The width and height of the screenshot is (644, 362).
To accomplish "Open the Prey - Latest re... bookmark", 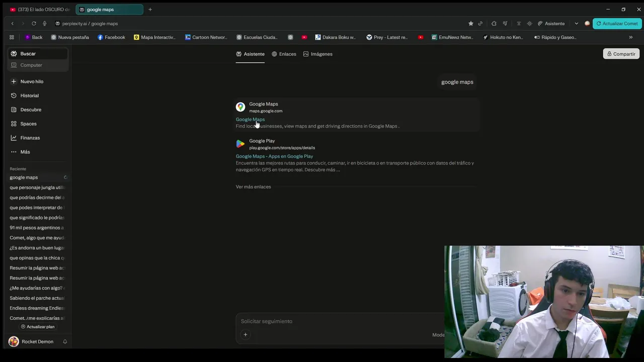I will pyautogui.click(x=387, y=37).
